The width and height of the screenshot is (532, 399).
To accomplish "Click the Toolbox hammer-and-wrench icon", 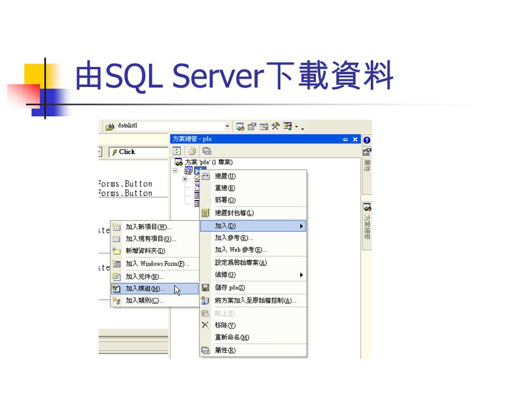I will (x=275, y=126).
